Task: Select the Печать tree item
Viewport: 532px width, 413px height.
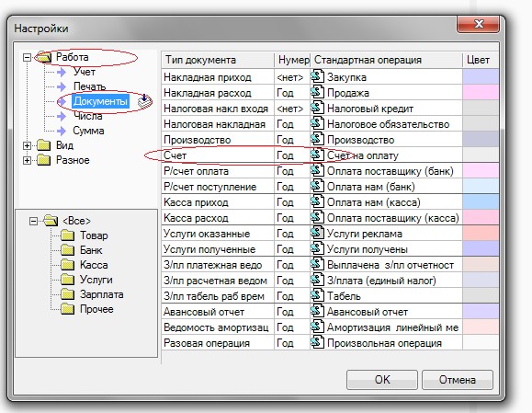Action: [89, 86]
